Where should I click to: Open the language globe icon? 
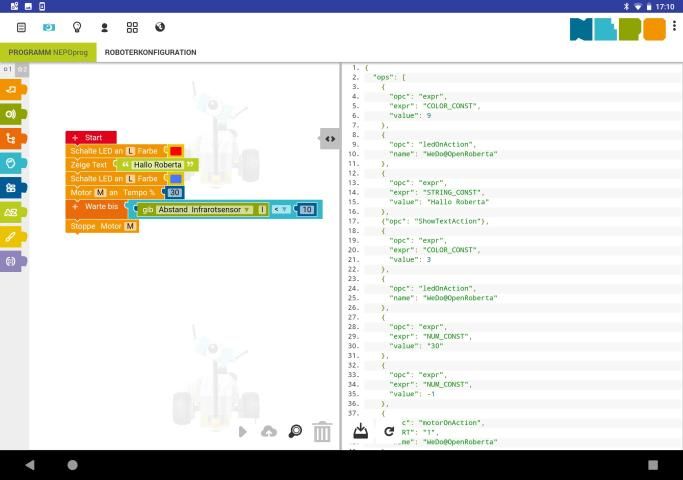[160, 27]
